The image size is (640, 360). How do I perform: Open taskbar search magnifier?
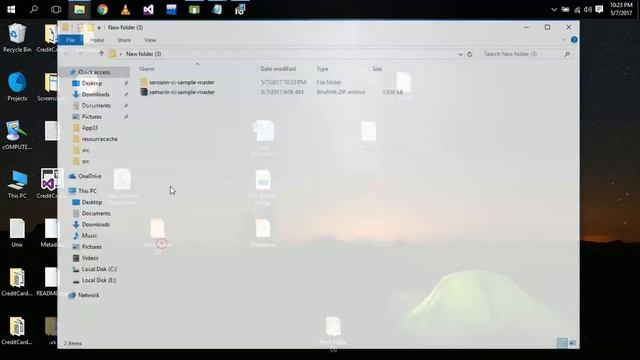pos(33,9)
